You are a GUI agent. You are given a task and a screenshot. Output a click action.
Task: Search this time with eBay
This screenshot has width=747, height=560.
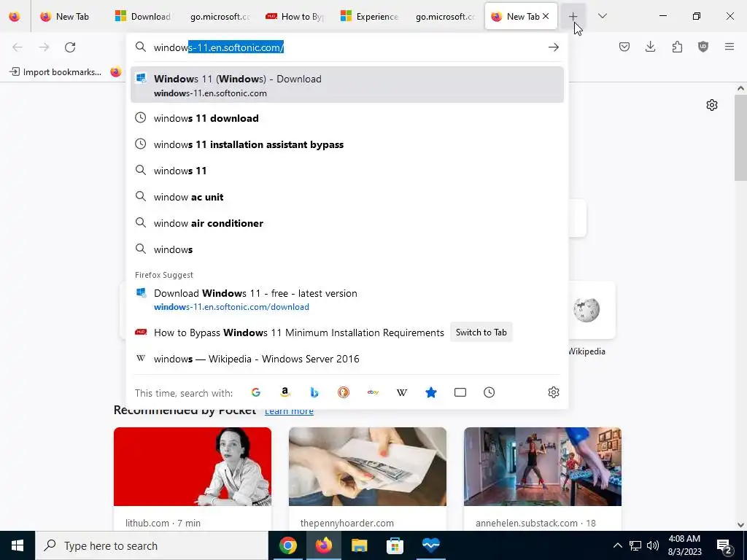point(373,392)
